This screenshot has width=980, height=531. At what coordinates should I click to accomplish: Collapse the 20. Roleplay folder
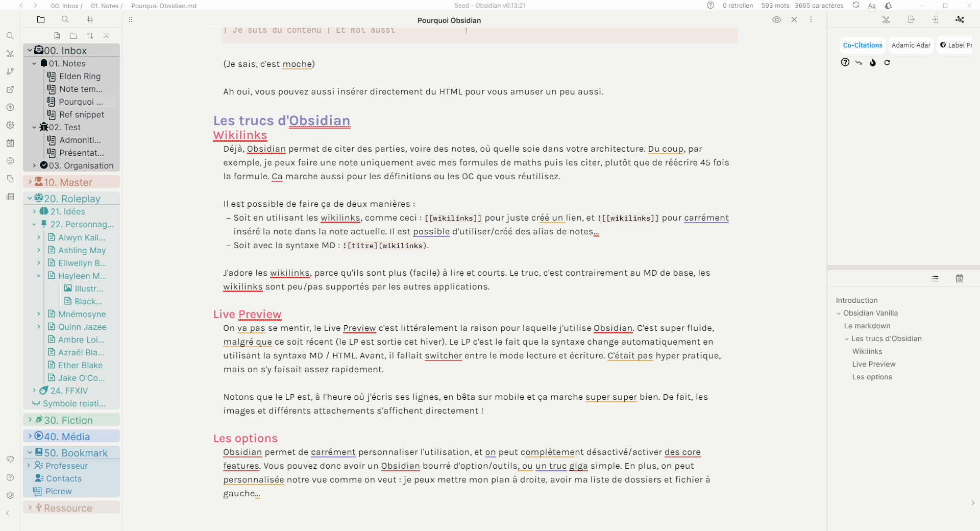30,198
